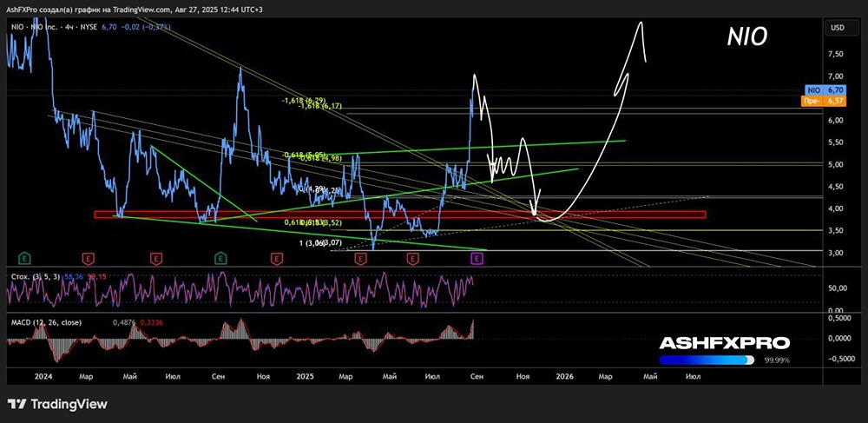
Task: Click the 2025 time axis label
Action: (305, 376)
